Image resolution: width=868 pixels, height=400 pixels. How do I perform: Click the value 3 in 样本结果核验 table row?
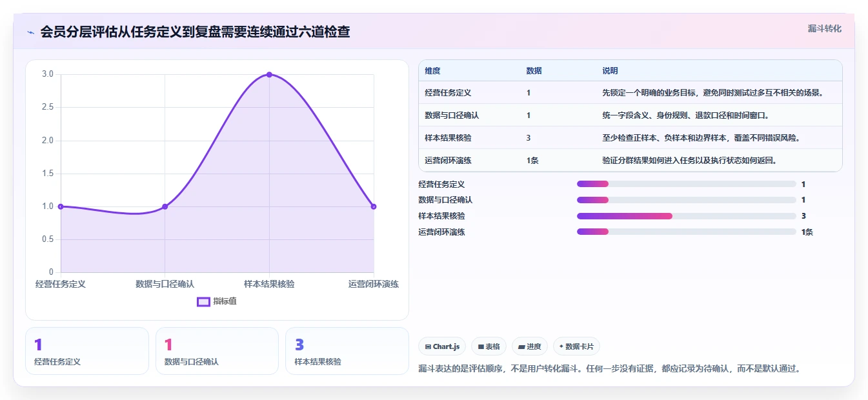[529, 138]
